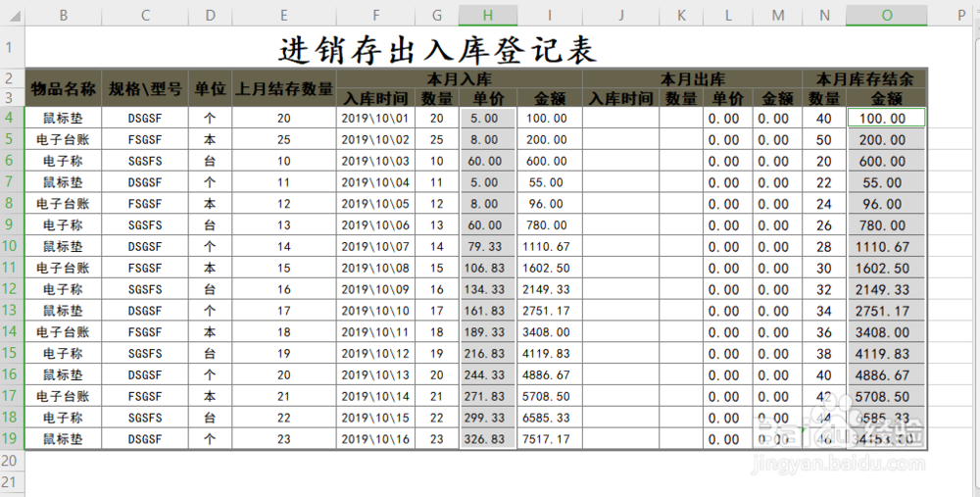Click balance amount 4886.67 in column O

[886, 374]
